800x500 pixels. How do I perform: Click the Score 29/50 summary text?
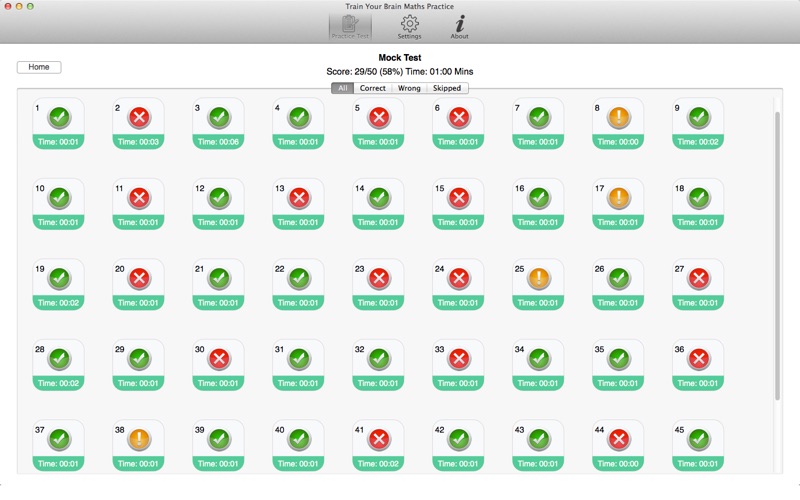click(x=399, y=71)
